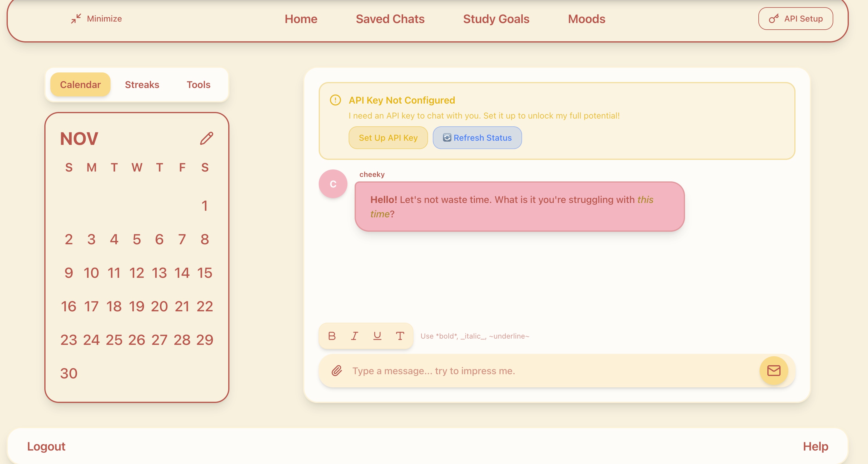Navigate to Saved Chats

[x=390, y=19]
